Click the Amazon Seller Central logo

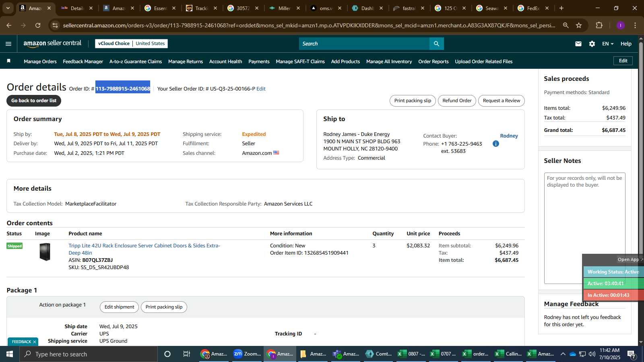pos(52,43)
